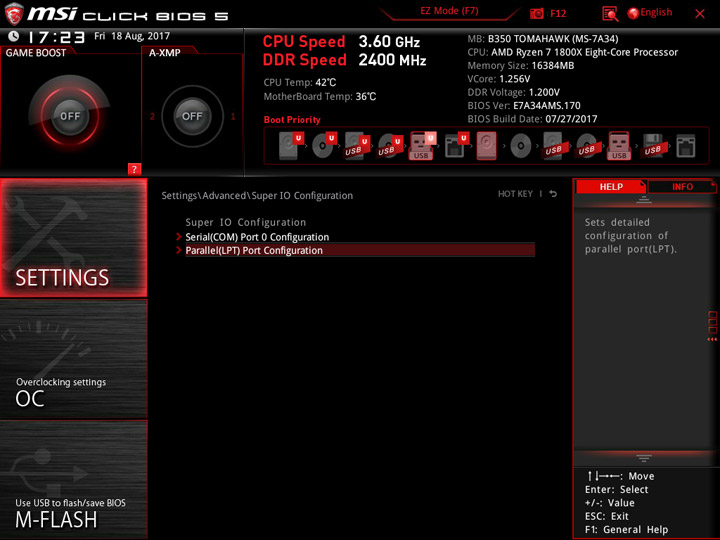Click the F12 screenshot camera icon

[536, 14]
